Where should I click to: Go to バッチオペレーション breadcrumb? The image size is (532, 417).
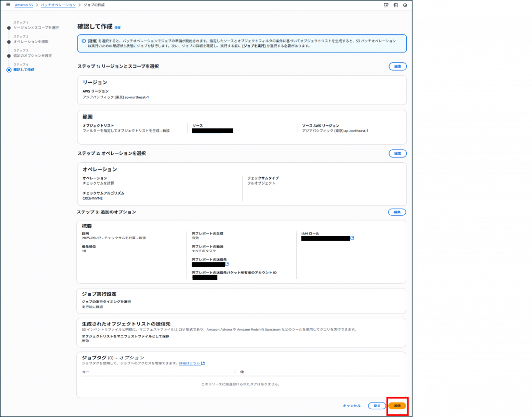click(x=58, y=5)
